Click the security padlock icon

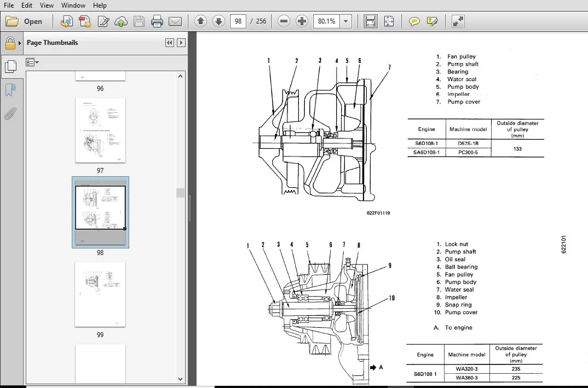tap(10, 43)
